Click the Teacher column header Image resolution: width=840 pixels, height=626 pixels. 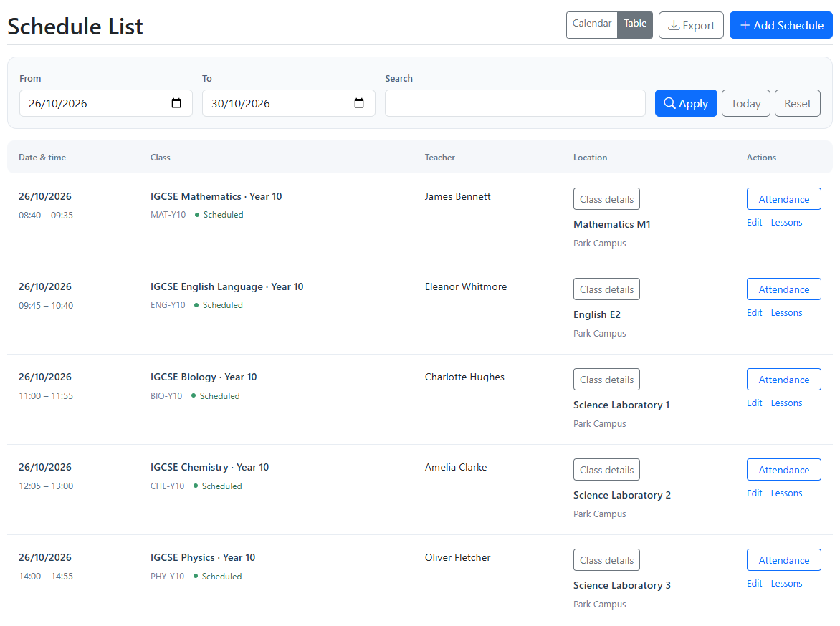pos(440,158)
